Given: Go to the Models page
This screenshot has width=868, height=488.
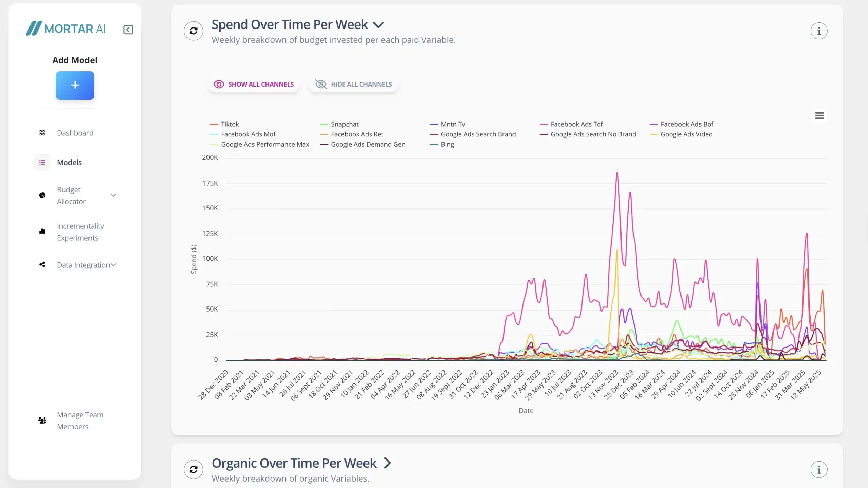Looking at the screenshot, I should click(69, 163).
